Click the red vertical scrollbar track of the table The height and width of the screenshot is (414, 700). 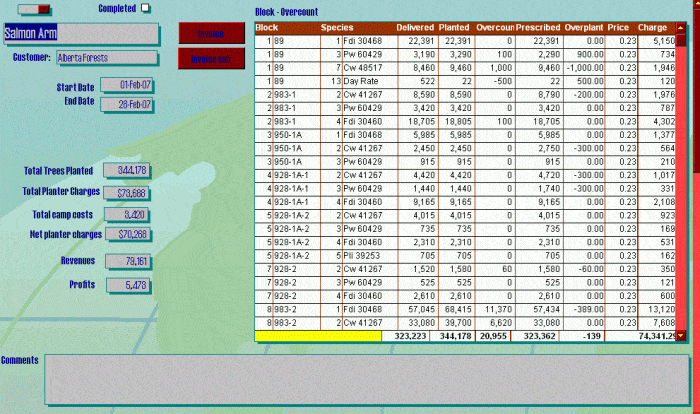[682, 180]
